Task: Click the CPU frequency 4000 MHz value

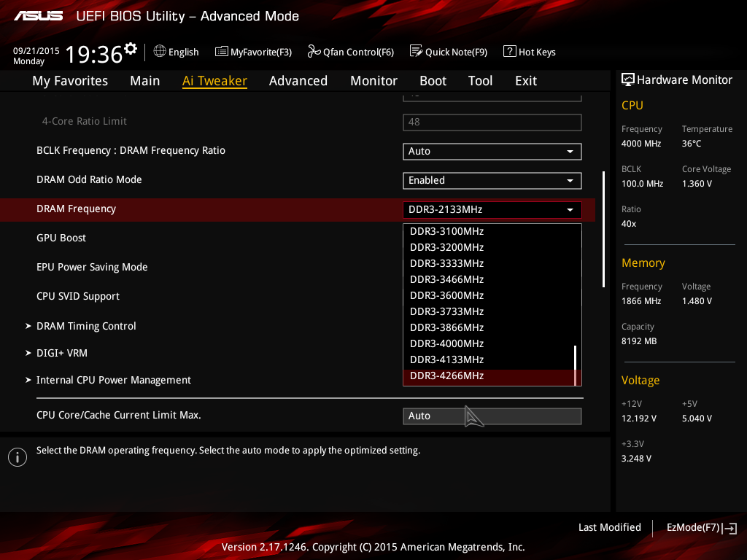Action: pyautogui.click(x=640, y=144)
